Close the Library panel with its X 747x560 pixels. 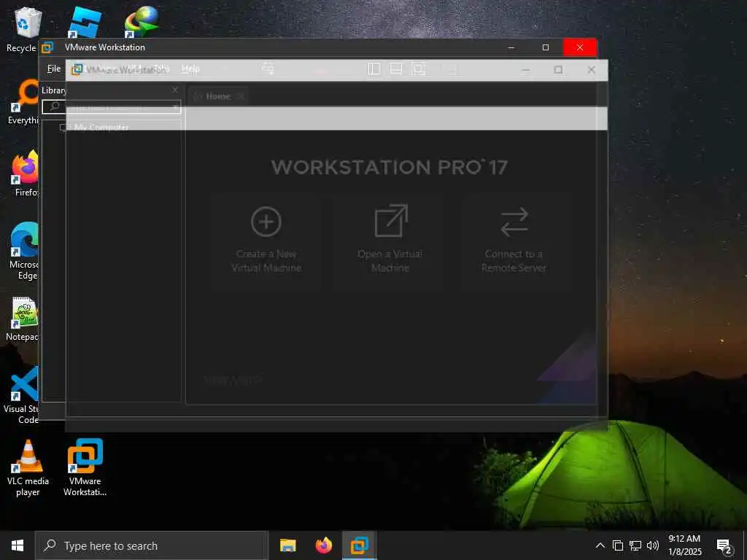175,90
